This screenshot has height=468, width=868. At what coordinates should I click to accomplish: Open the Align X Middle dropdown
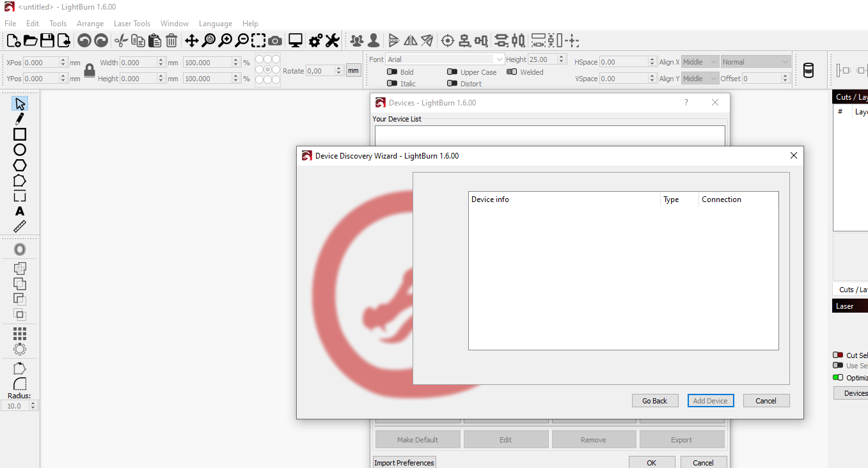point(700,62)
